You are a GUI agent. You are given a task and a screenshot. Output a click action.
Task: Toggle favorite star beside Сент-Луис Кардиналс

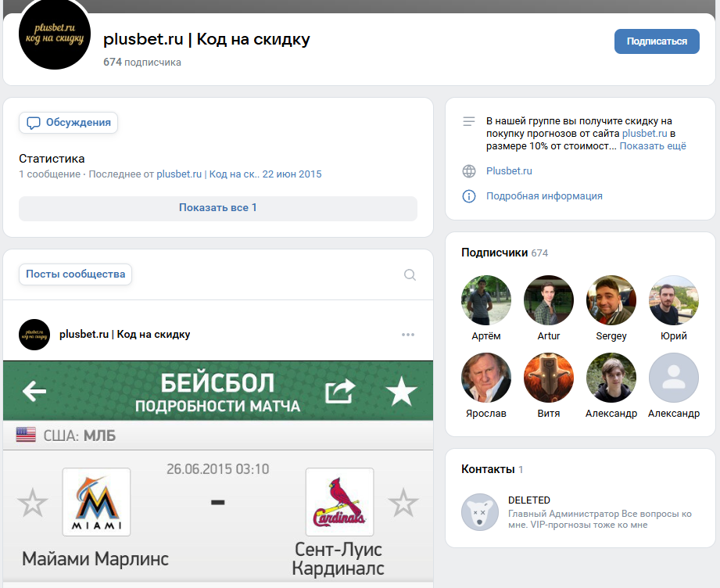pyautogui.click(x=403, y=503)
